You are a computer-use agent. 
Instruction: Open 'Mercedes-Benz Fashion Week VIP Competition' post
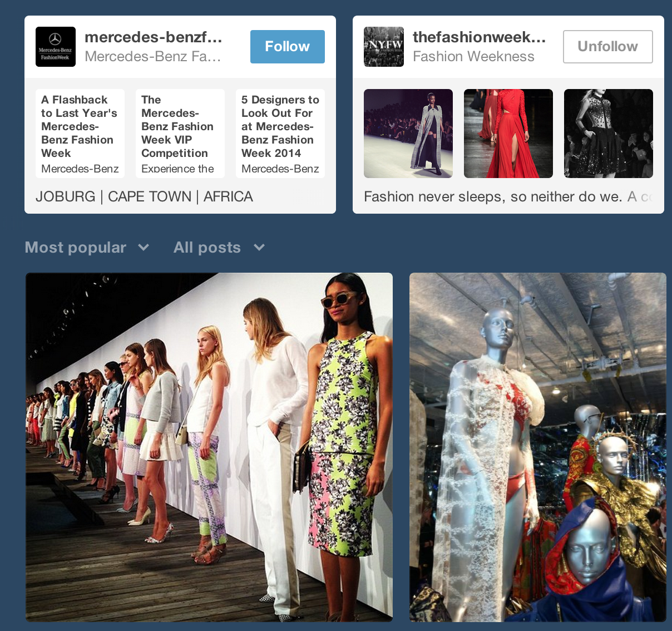(180, 134)
